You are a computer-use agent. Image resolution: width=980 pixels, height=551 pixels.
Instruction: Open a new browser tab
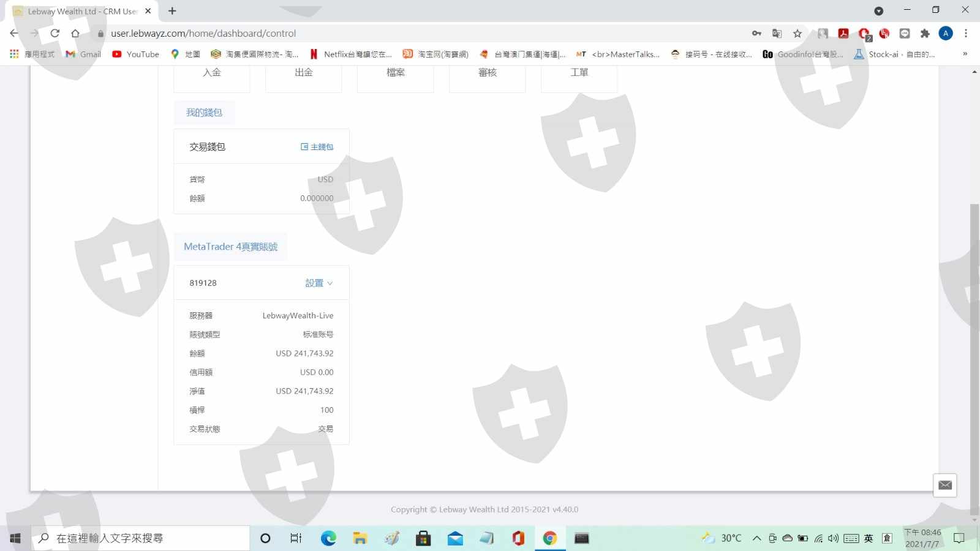[172, 11]
